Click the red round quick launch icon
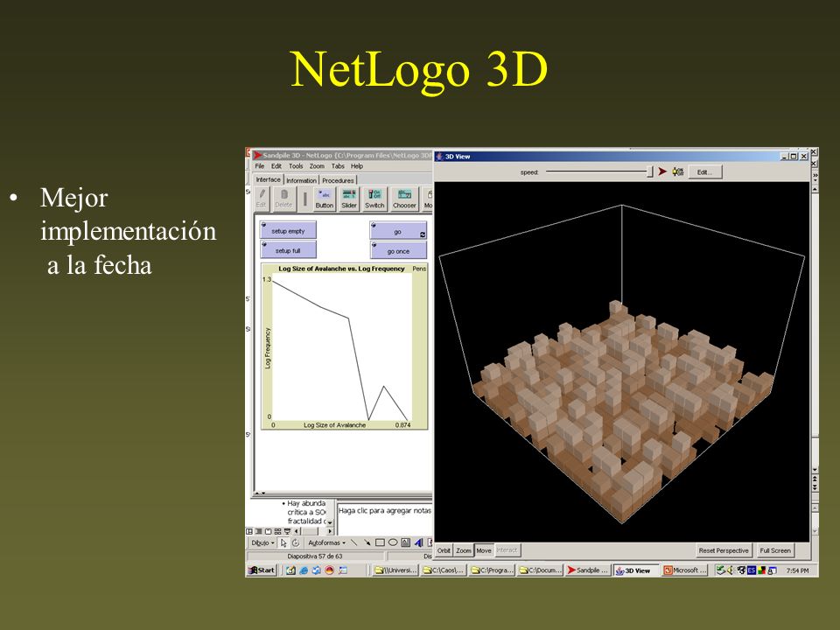The height and width of the screenshot is (630, 840). (330, 570)
